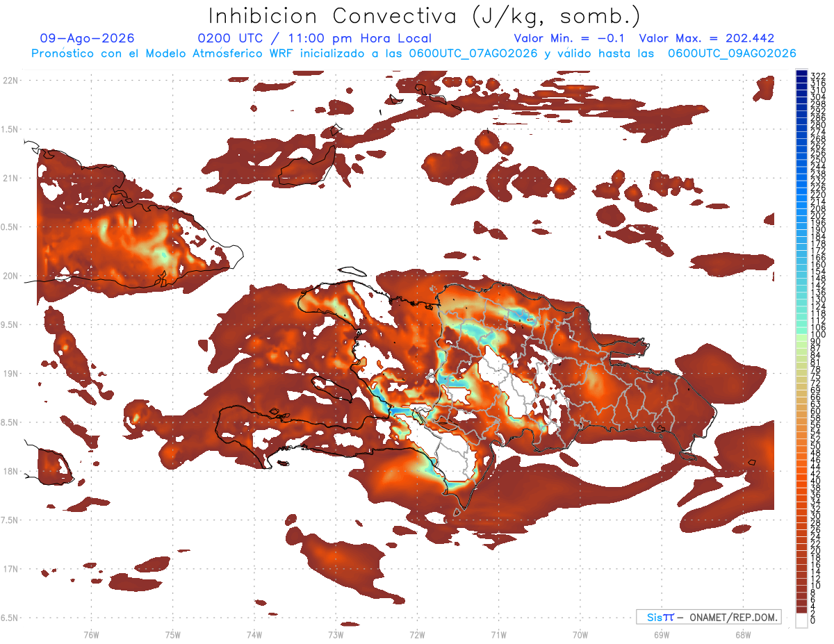Viewport: 834px width, 644px height.
Task: Click the 'Valor Min. = -0.1' readout
Action: [571, 38]
